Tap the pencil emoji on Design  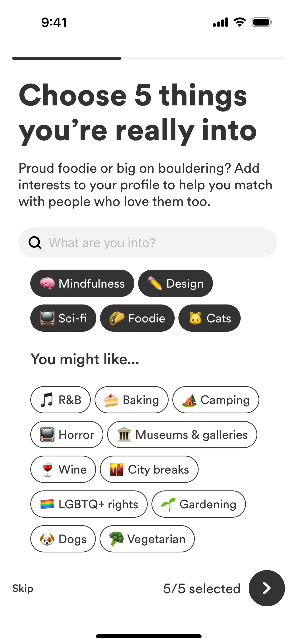coord(155,283)
